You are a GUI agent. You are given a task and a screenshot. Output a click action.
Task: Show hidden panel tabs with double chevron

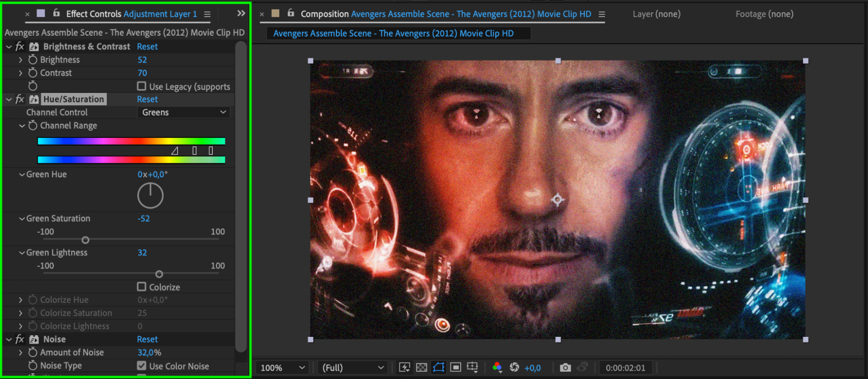pos(241,13)
